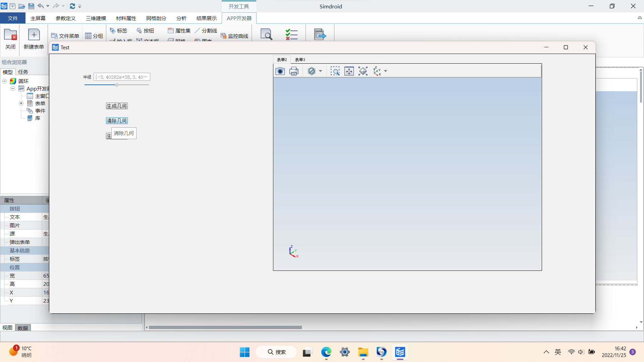Click the export app icon in ribbon

coord(320,34)
